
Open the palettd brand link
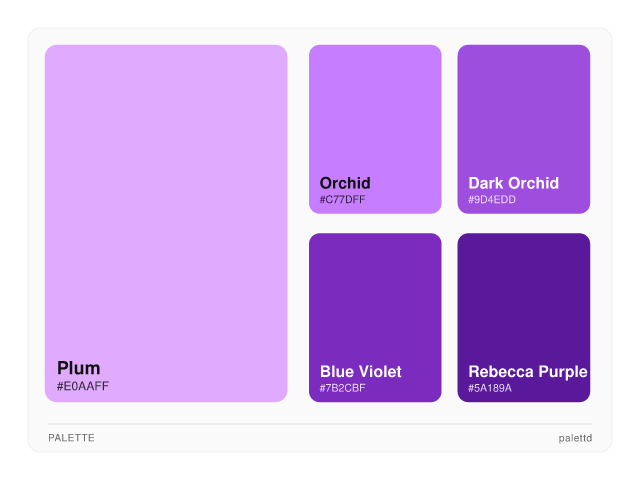click(x=575, y=438)
